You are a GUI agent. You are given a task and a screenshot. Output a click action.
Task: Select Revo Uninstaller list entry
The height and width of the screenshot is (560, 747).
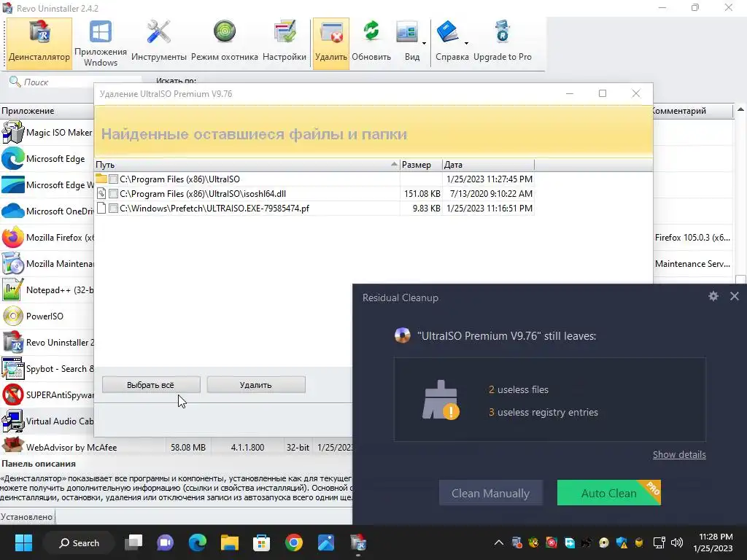point(47,343)
